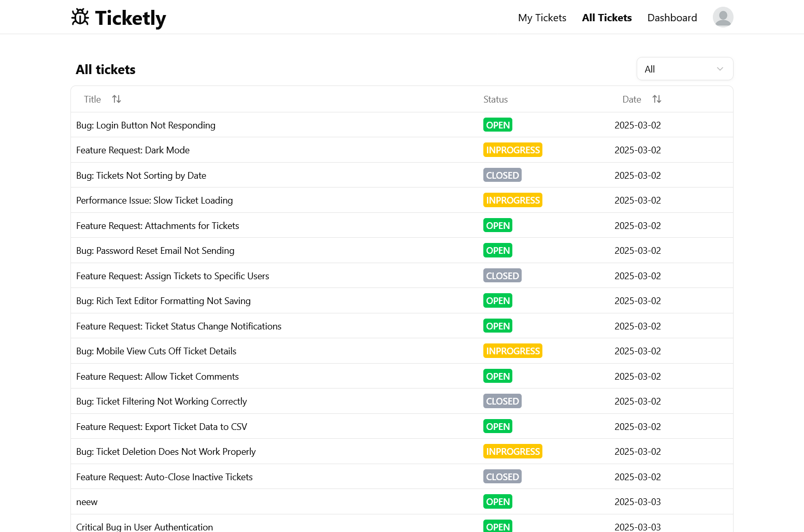Click OPEN badge on Attachments for Tickets row
Screen dimensions: 804x532
(x=498, y=225)
